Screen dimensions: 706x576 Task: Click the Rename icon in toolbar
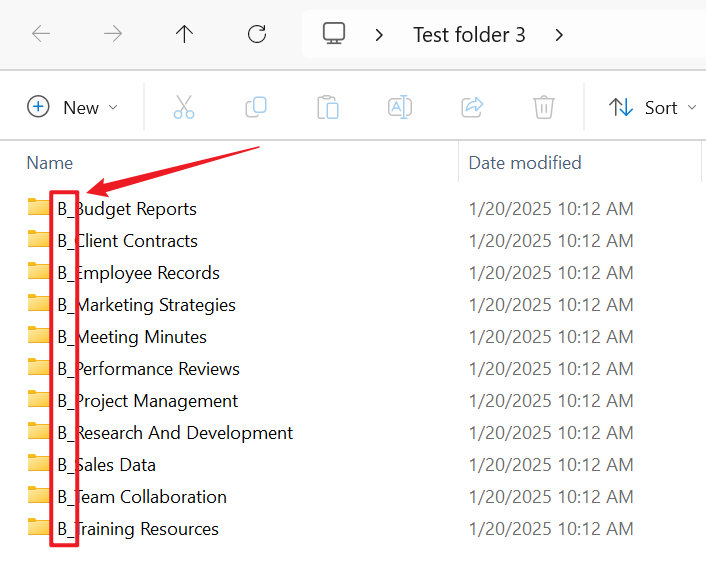coord(400,107)
